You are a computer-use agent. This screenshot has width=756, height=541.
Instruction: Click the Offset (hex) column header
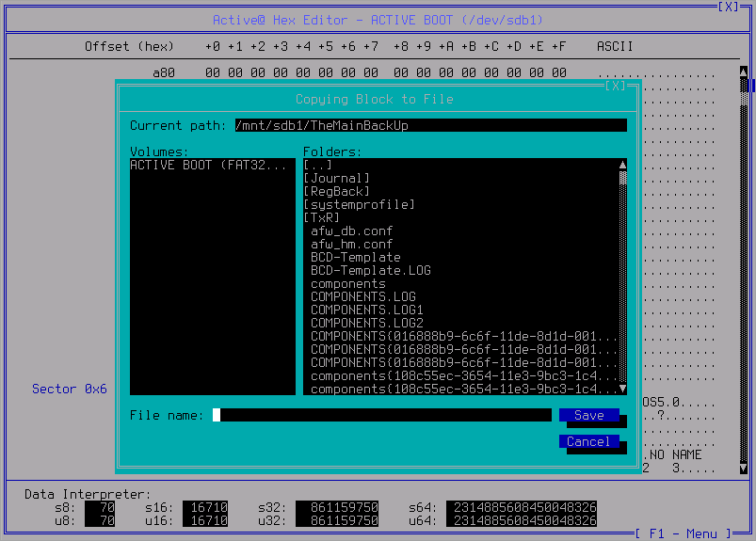tap(129, 46)
